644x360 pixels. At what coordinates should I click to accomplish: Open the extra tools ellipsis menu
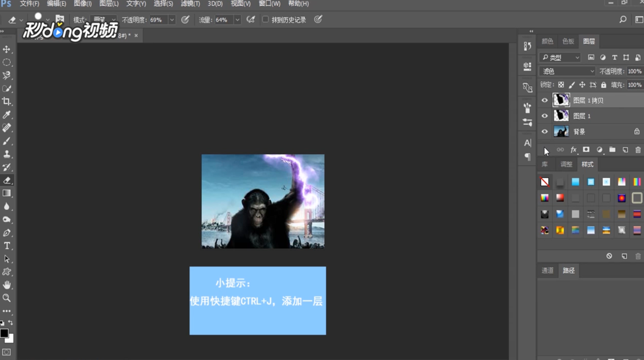coord(7,311)
